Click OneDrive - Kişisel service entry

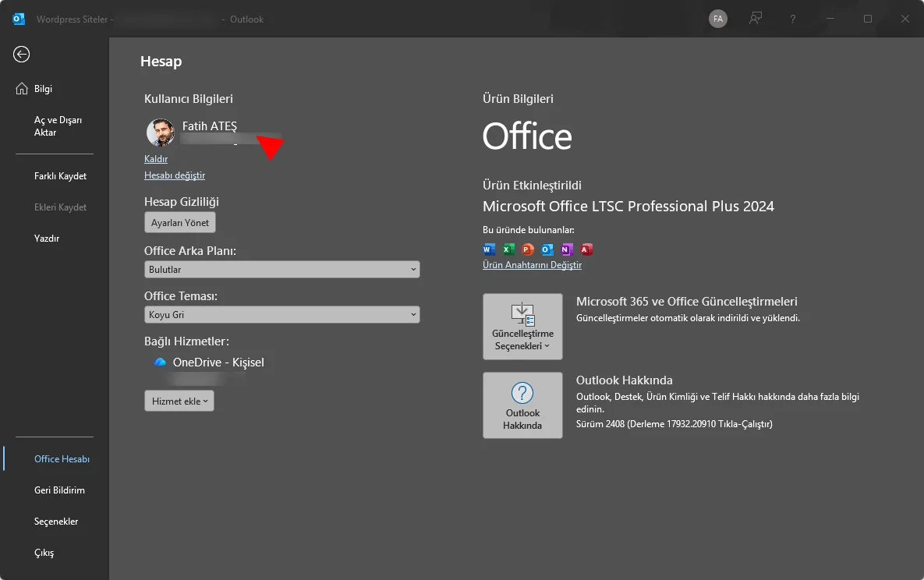218,362
